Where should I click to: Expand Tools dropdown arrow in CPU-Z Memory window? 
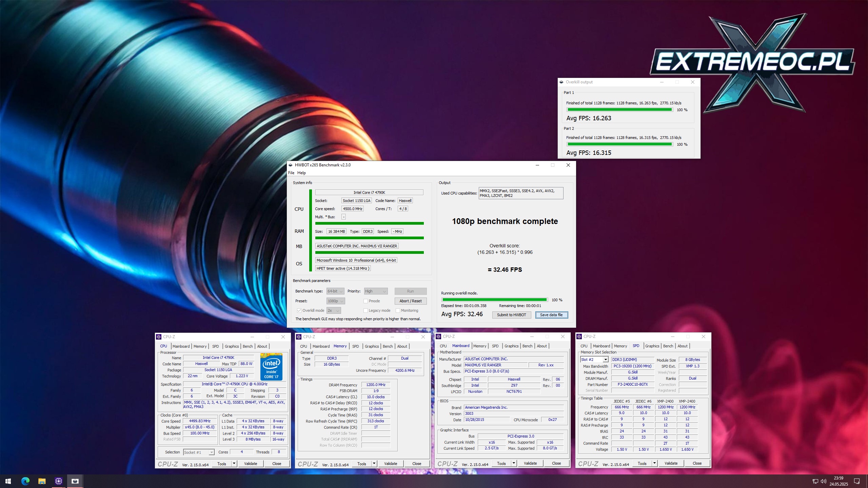click(374, 464)
